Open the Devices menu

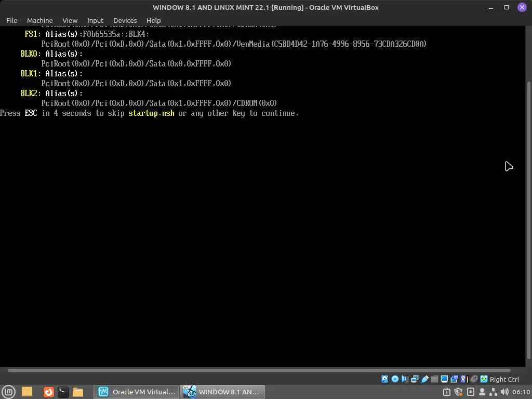pyautogui.click(x=125, y=20)
